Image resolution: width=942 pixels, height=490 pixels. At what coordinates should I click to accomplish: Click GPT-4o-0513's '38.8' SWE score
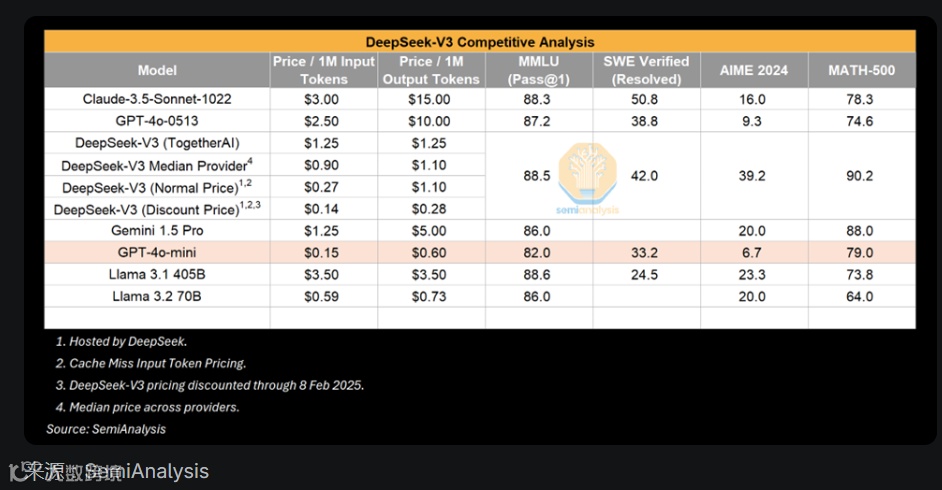644,121
